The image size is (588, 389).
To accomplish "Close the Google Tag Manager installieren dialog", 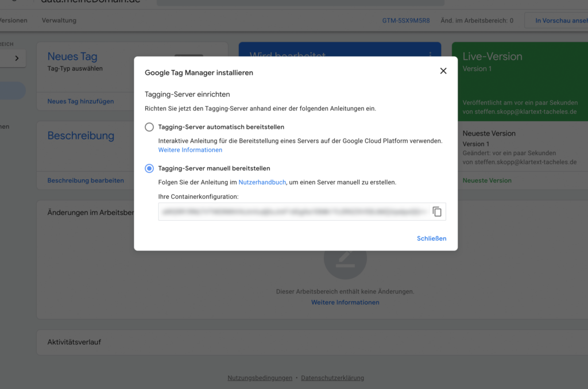I will 443,71.
